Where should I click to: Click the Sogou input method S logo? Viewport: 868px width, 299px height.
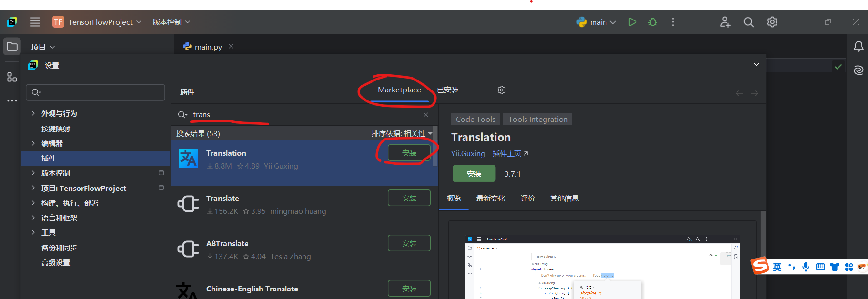pos(760,266)
